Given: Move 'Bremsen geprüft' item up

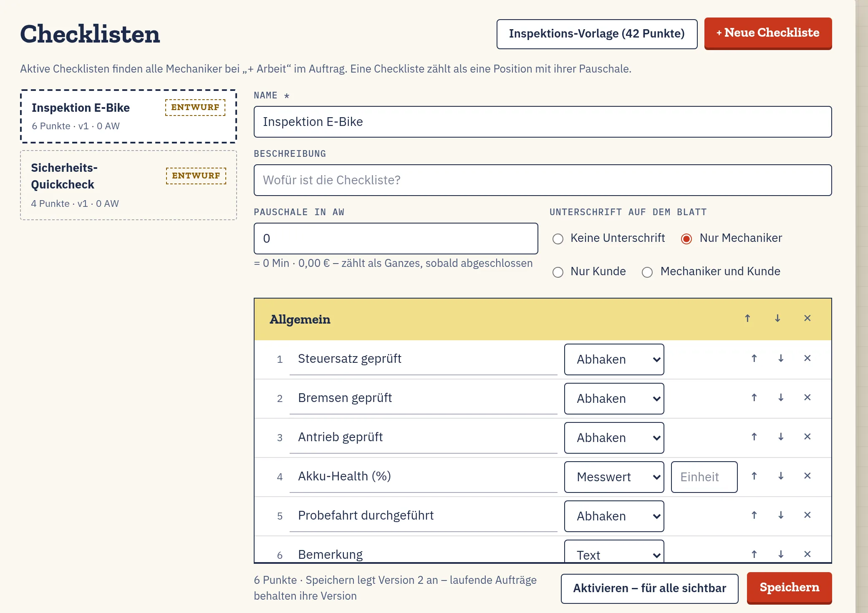Looking at the screenshot, I should [754, 398].
